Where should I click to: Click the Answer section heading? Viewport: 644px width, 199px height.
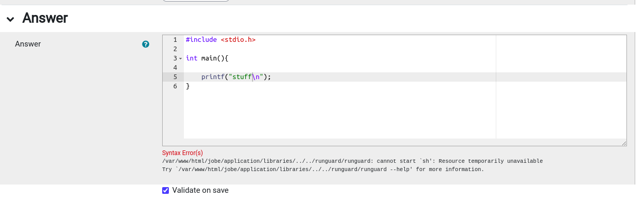pyautogui.click(x=45, y=19)
